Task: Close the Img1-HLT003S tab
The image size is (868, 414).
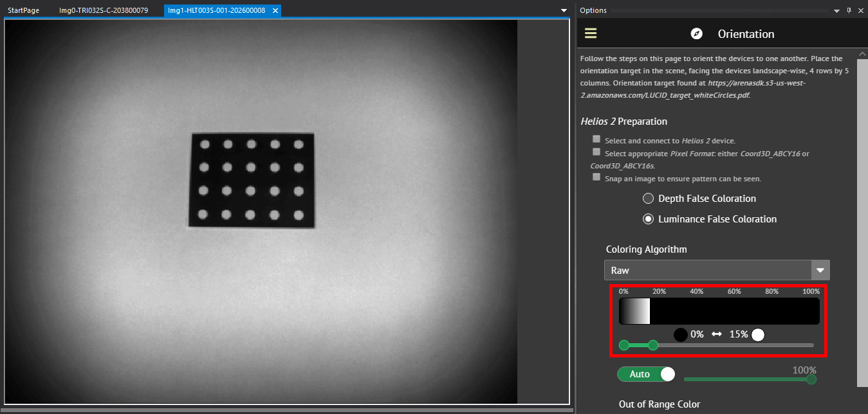Action: click(x=275, y=10)
